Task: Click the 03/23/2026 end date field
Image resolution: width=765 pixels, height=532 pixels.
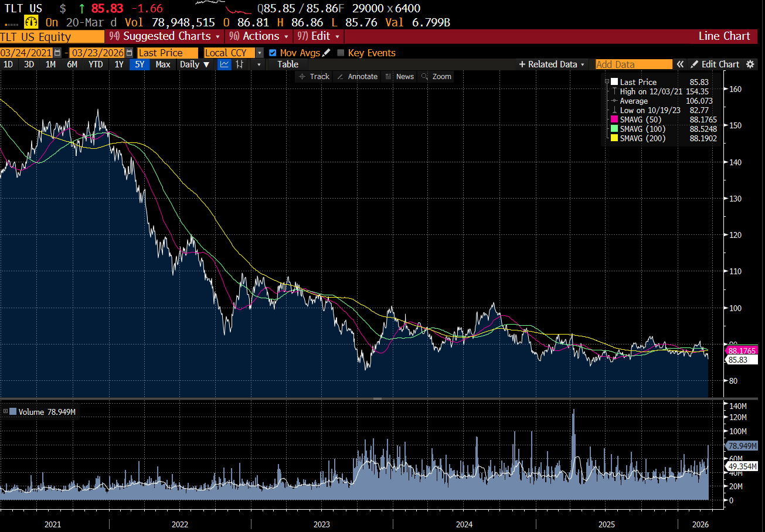Action: tap(97, 53)
